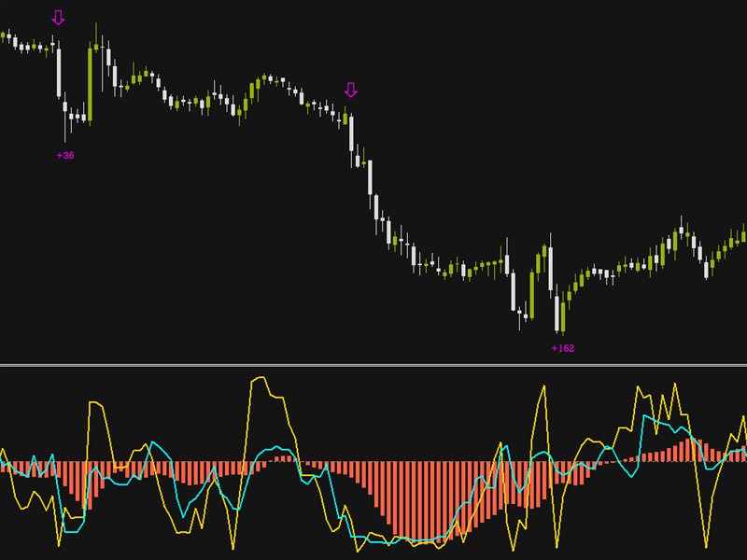Image resolution: width=747 pixels, height=560 pixels.
Task: Select the +36 profit label
Action: click(65, 155)
